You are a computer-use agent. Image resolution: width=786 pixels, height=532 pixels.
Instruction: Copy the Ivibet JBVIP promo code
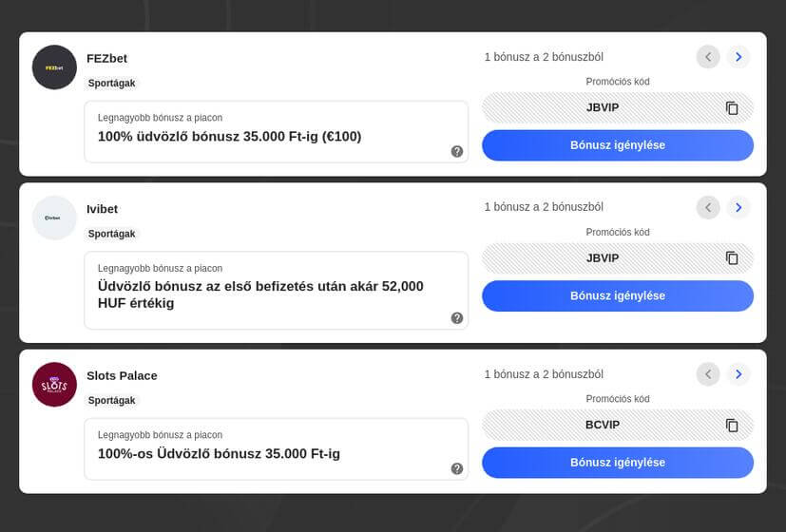(732, 258)
